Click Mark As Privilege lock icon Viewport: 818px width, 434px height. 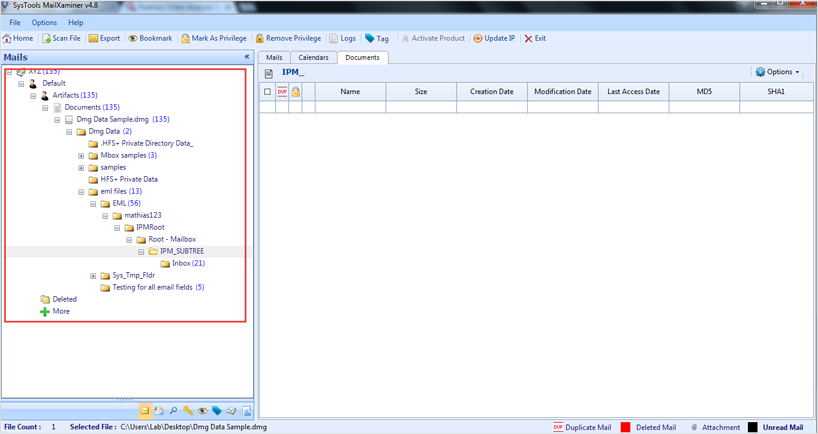pyautogui.click(x=185, y=39)
